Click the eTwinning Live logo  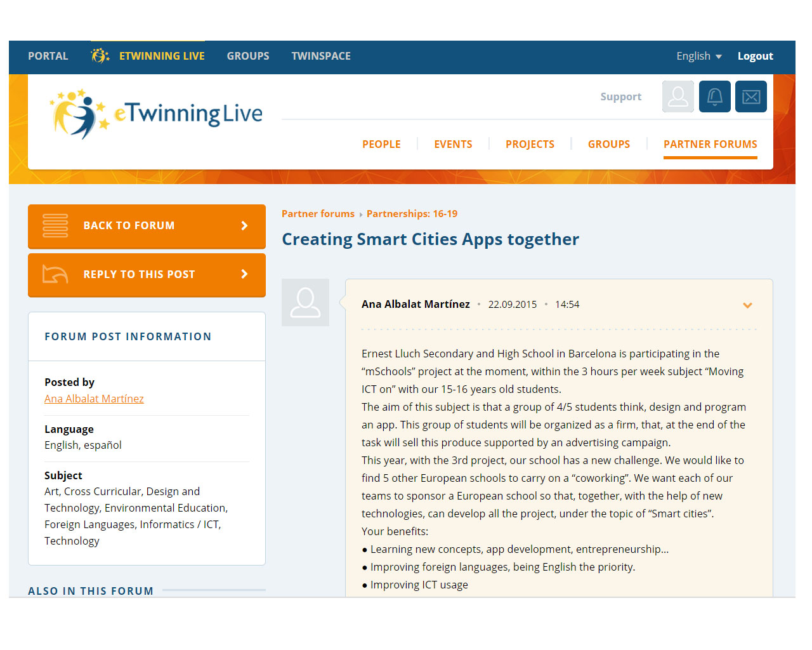point(156,113)
